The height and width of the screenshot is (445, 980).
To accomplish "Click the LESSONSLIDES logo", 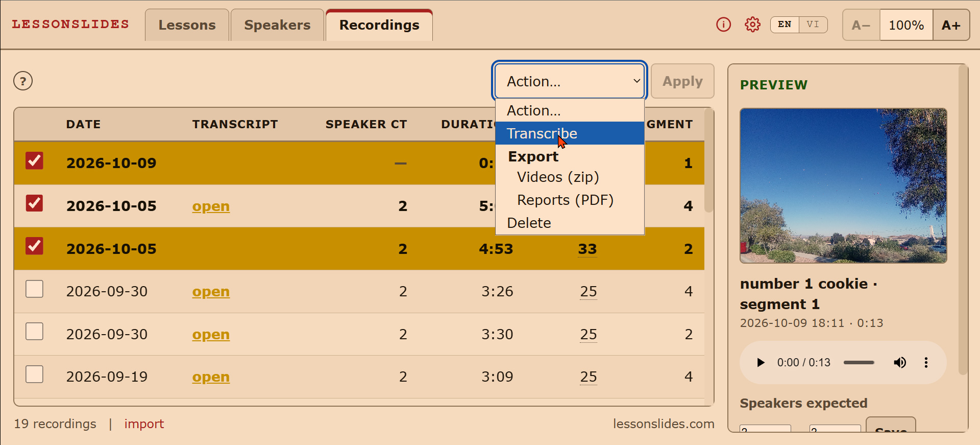I will pos(70,24).
